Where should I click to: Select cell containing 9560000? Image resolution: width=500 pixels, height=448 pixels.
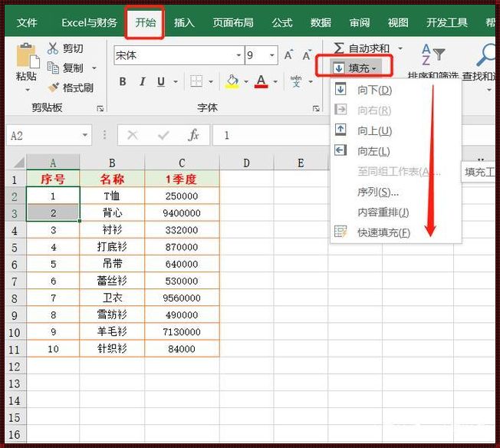coord(182,298)
